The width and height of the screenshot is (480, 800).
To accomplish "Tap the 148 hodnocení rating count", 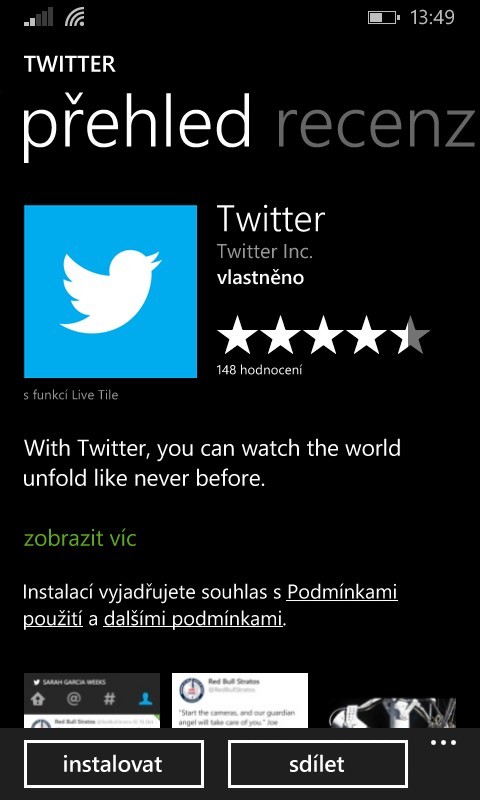I will (x=259, y=369).
